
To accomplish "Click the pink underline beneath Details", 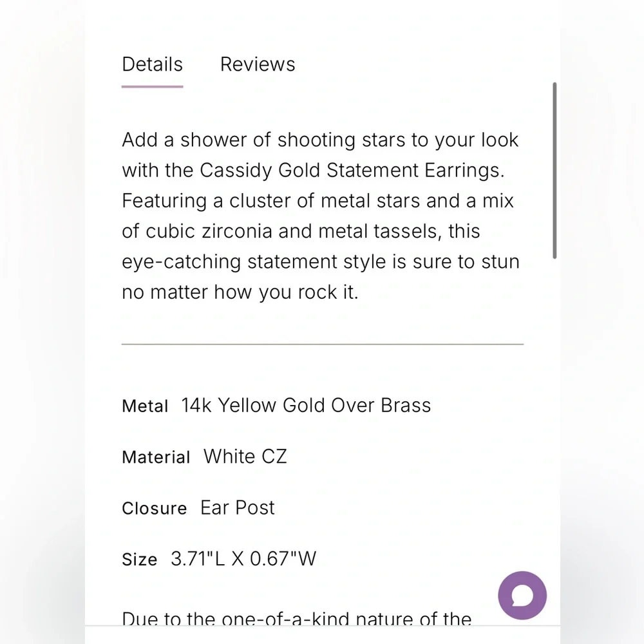I will pos(152,86).
